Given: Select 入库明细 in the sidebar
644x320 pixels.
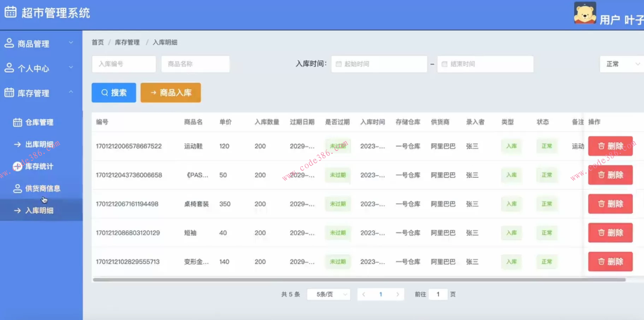Looking at the screenshot, I should (40, 210).
